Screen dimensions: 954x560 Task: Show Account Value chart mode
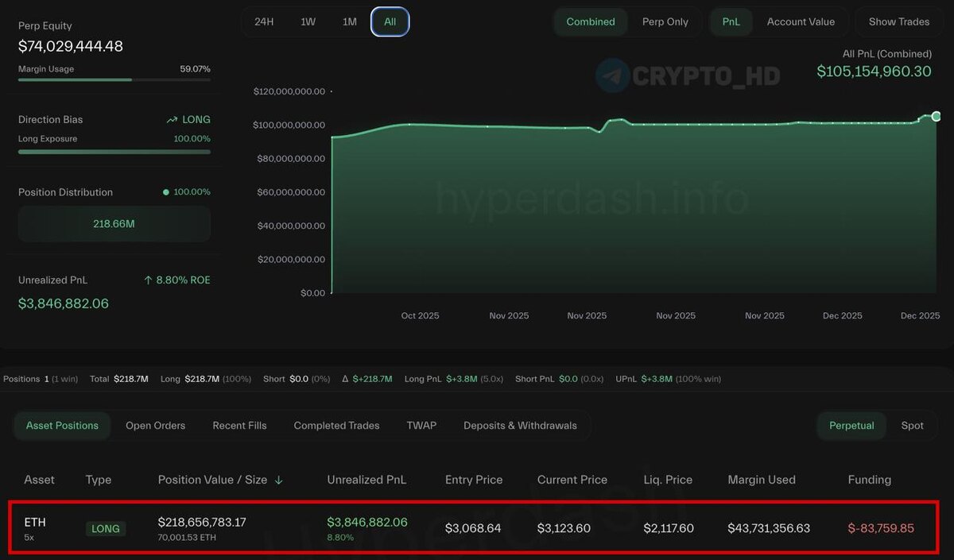[801, 22]
